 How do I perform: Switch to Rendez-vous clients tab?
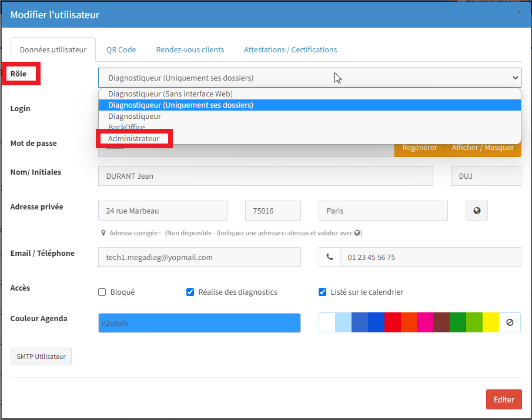coord(190,50)
